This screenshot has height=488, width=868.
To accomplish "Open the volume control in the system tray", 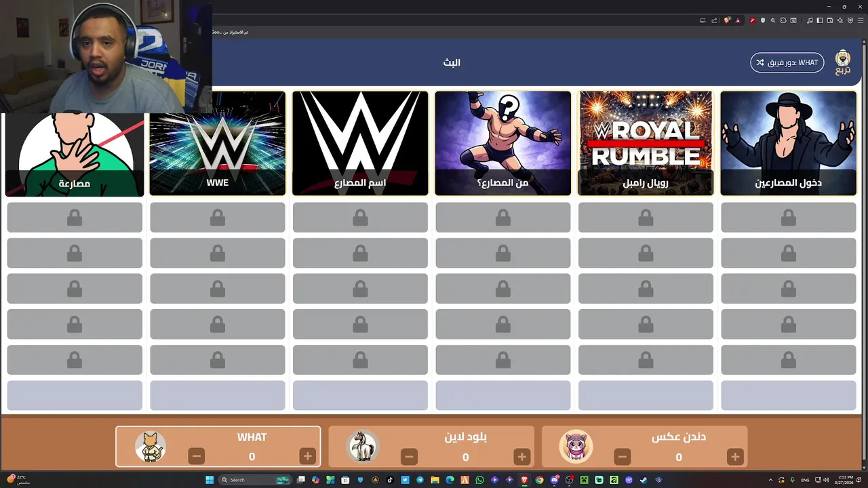I will click(x=826, y=480).
